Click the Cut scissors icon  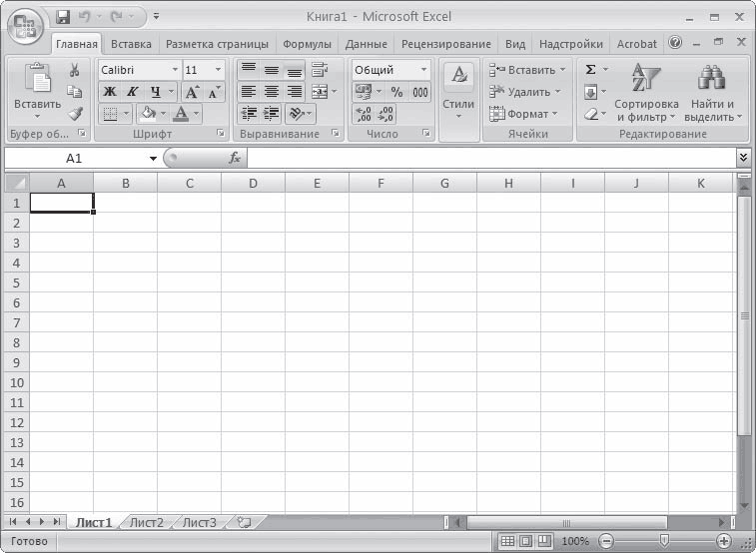[x=74, y=70]
